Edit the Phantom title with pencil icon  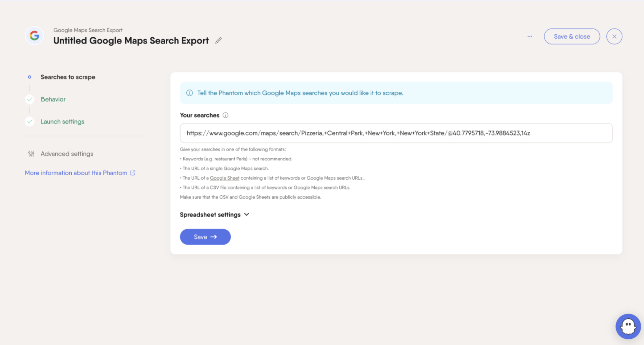[219, 40]
